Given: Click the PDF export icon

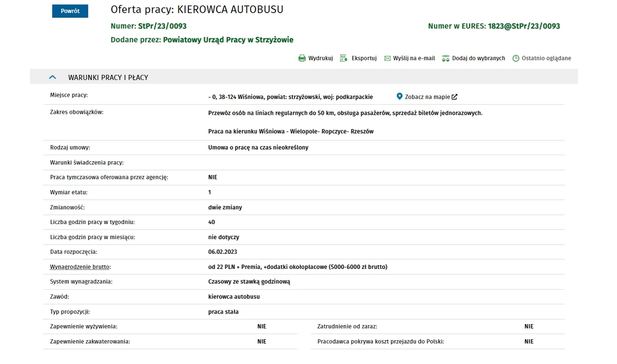Looking at the screenshot, I should 344,58.
